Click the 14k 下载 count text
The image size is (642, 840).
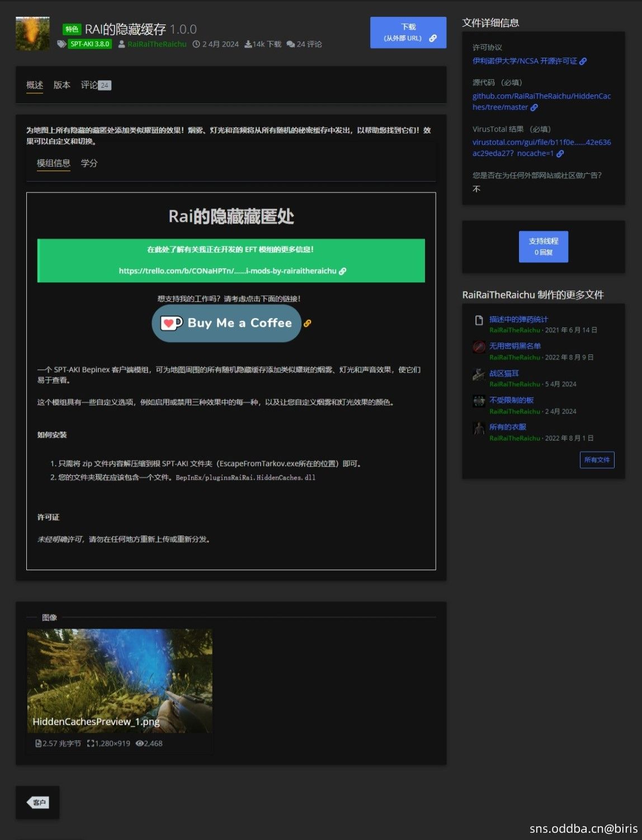[x=267, y=44]
